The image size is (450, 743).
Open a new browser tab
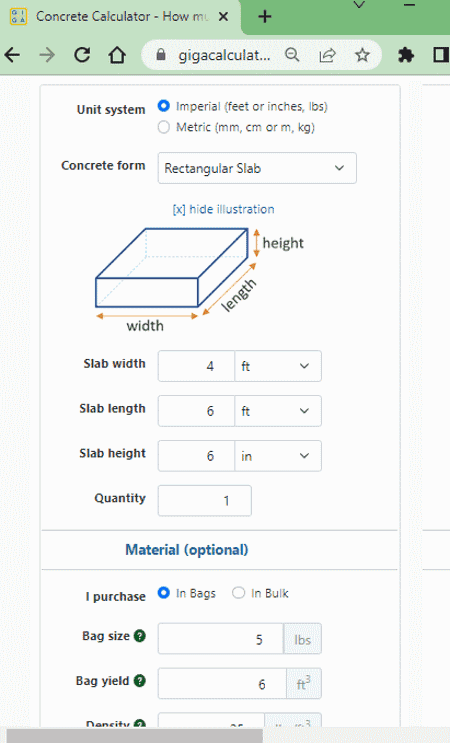[265, 17]
